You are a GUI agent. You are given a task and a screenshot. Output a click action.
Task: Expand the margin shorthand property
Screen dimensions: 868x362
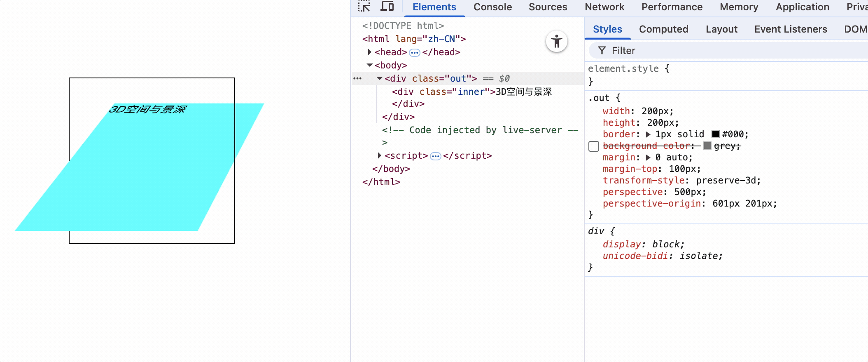tap(648, 157)
